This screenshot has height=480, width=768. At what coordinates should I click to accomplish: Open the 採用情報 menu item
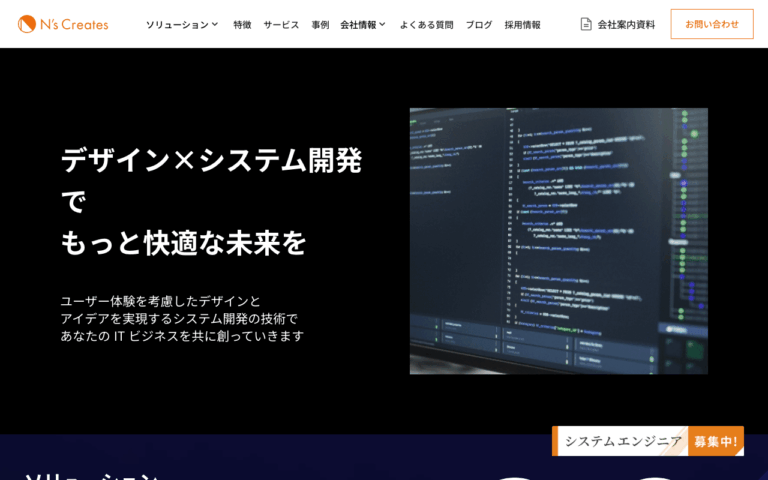pos(523,24)
